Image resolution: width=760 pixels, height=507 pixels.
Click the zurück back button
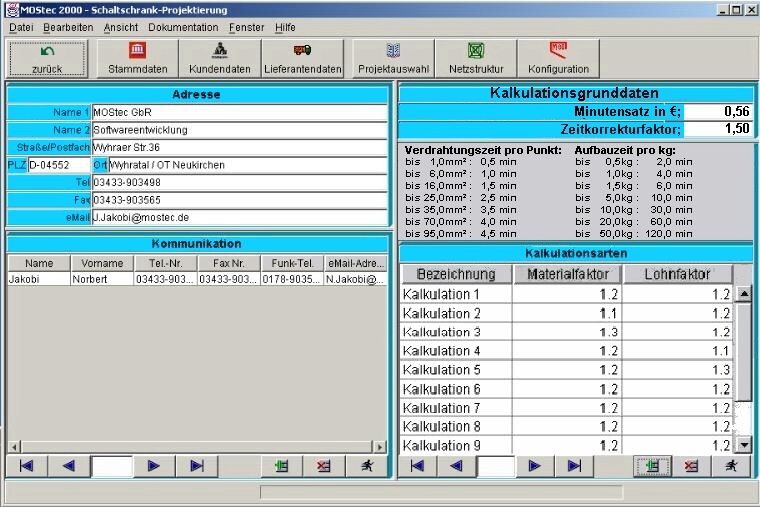point(47,58)
